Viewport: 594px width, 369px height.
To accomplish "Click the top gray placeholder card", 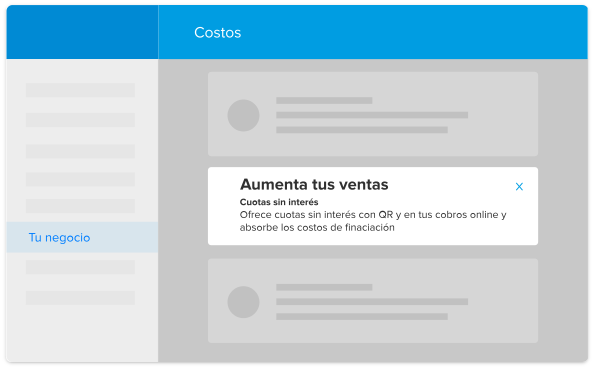I will [373, 114].
